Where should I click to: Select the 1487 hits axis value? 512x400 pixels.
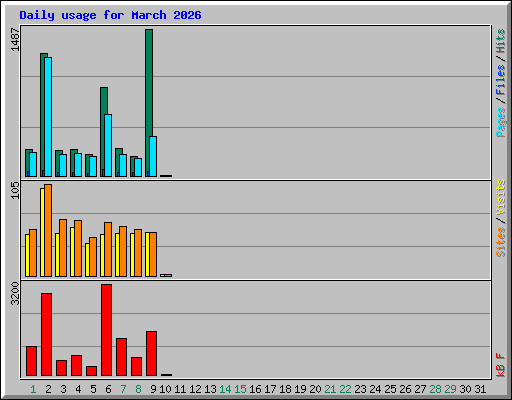[15, 39]
